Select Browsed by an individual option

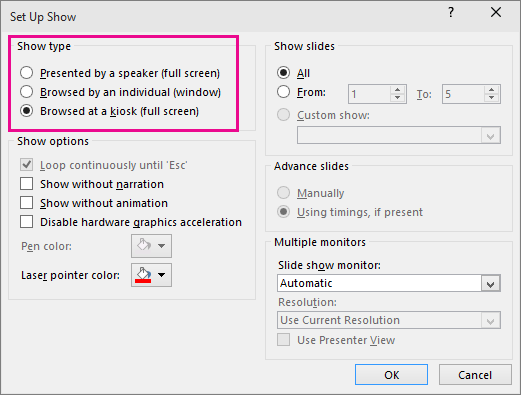click(x=26, y=92)
